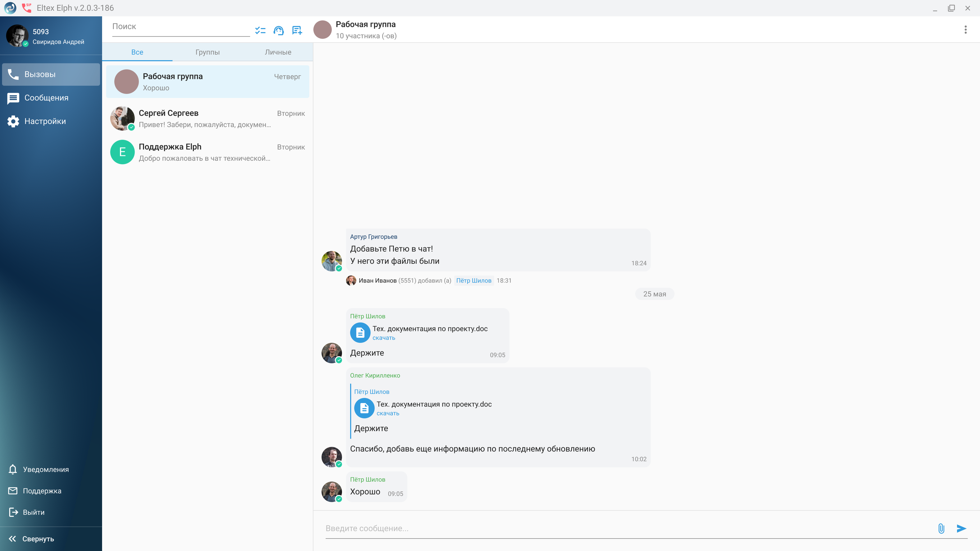Click Выйти to log out

(33, 512)
